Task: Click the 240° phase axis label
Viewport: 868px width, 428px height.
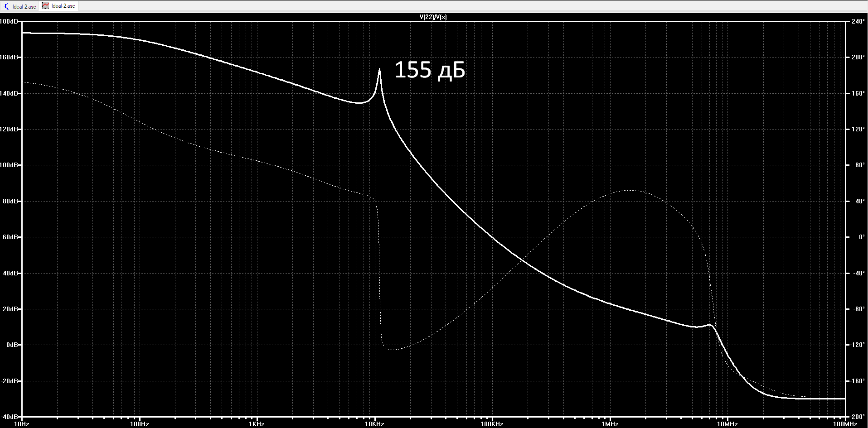Action: pos(858,21)
